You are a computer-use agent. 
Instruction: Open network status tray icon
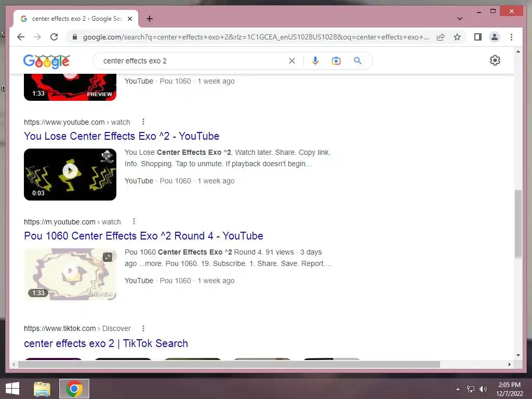(471, 389)
